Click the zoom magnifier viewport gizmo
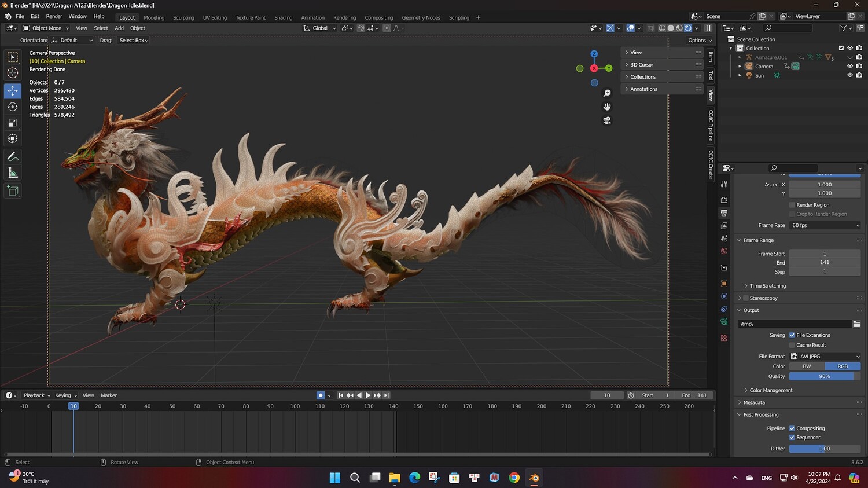 [607, 93]
